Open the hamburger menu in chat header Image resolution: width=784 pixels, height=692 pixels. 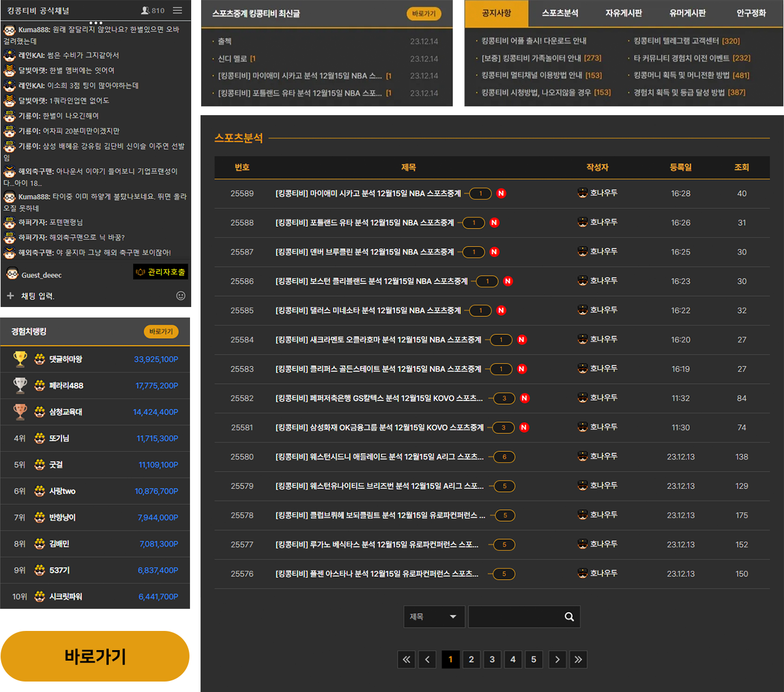[177, 10]
